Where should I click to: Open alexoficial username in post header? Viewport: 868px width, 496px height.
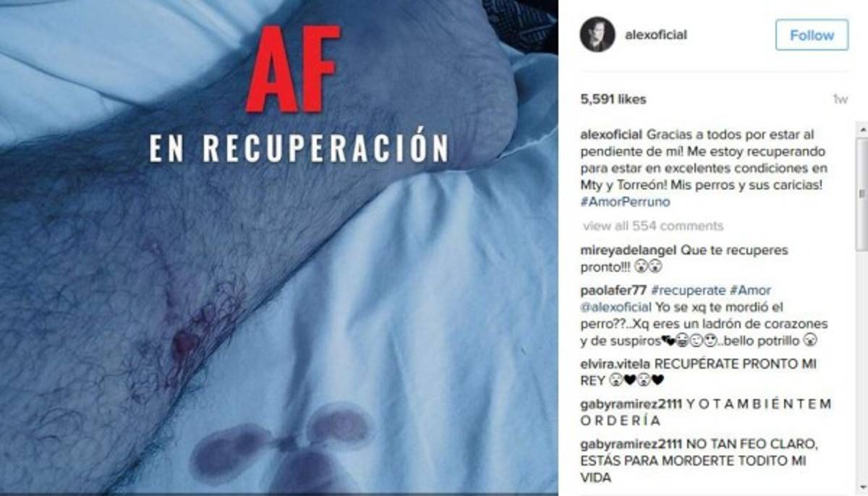pos(655,35)
